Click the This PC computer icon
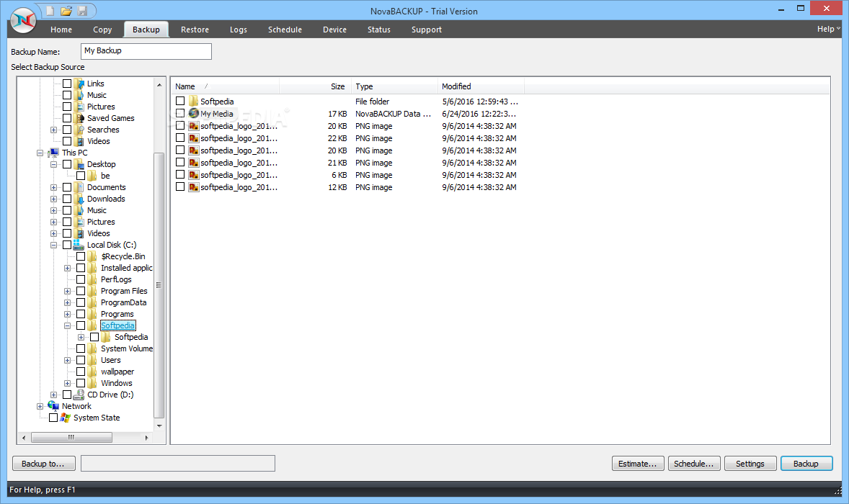The height and width of the screenshot is (504, 849). (x=53, y=153)
